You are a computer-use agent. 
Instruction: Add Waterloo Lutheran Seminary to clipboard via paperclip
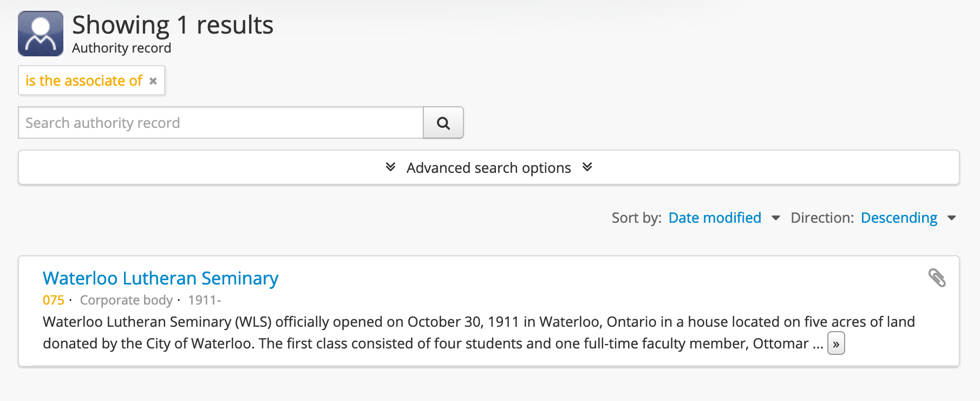(x=937, y=278)
